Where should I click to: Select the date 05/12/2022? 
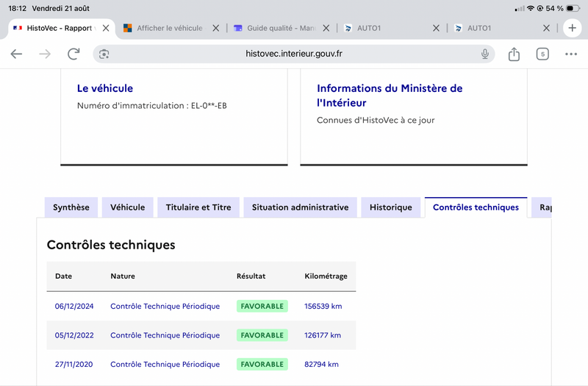pos(74,335)
